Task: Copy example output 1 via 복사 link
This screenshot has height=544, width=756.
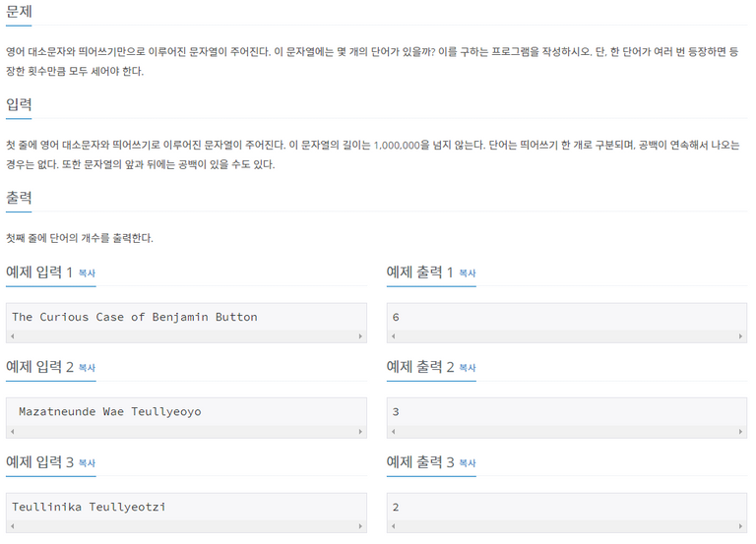Action: click(468, 273)
